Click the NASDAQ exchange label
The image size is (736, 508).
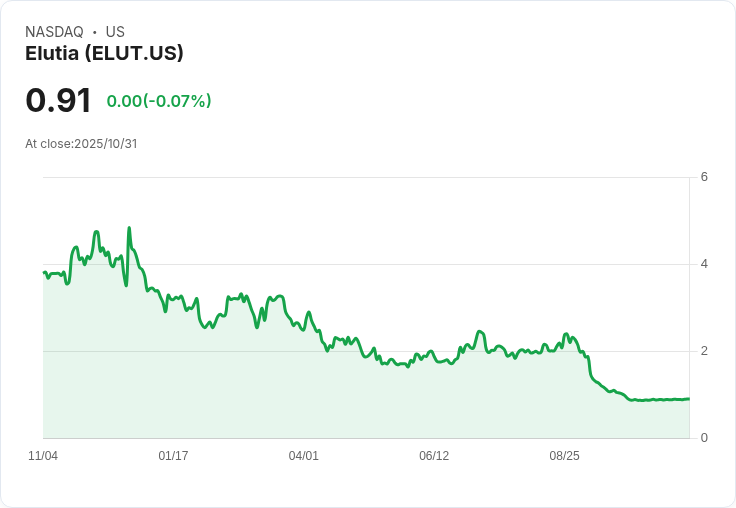pyautogui.click(x=54, y=32)
